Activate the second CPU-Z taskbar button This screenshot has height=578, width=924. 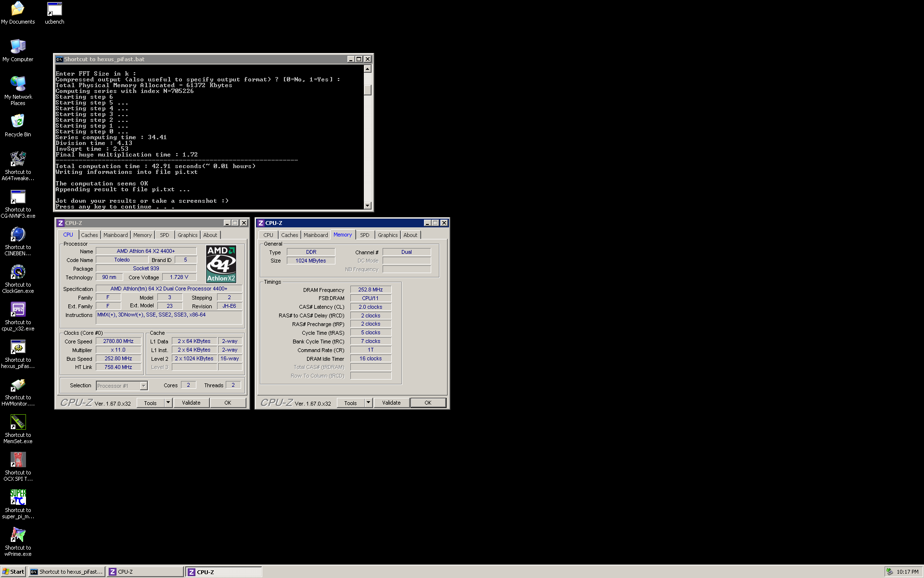pyautogui.click(x=224, y=572)
